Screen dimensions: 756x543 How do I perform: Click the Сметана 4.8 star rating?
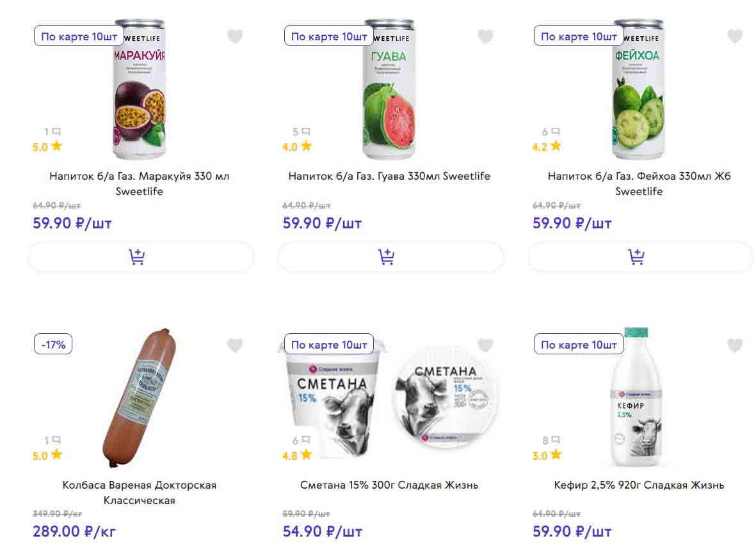(298, 455)
